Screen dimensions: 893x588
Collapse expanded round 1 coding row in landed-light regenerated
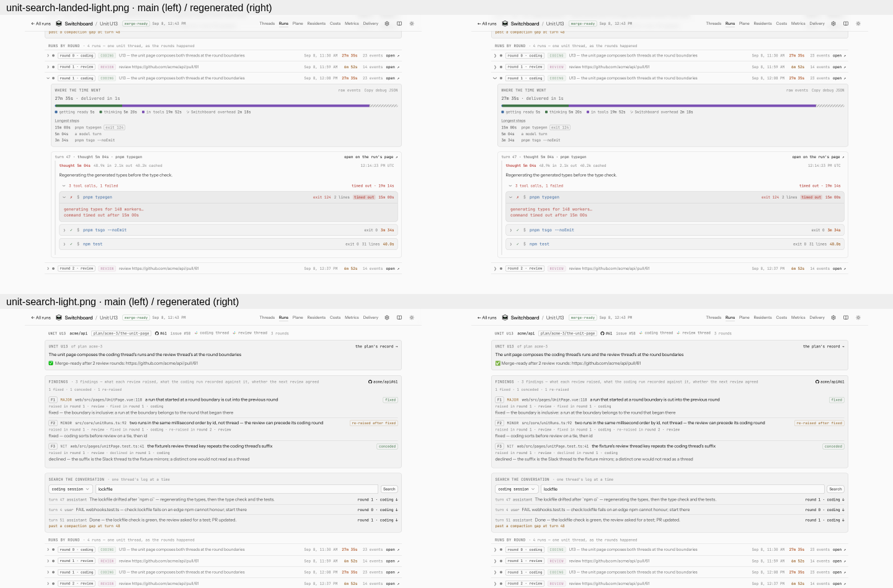pyautogui.click(x=495, y=78)
